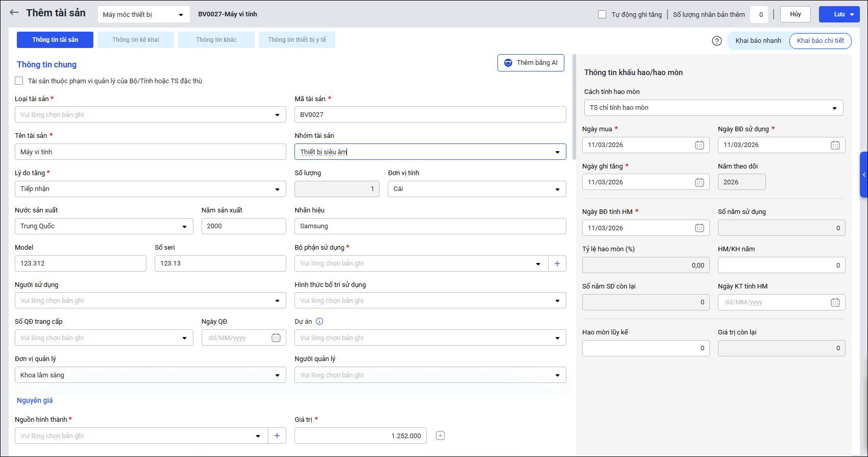Screen dimensions: 868x457
Task: Add new Nguồn hình thành with plus icon
Action: pos(277,436)
